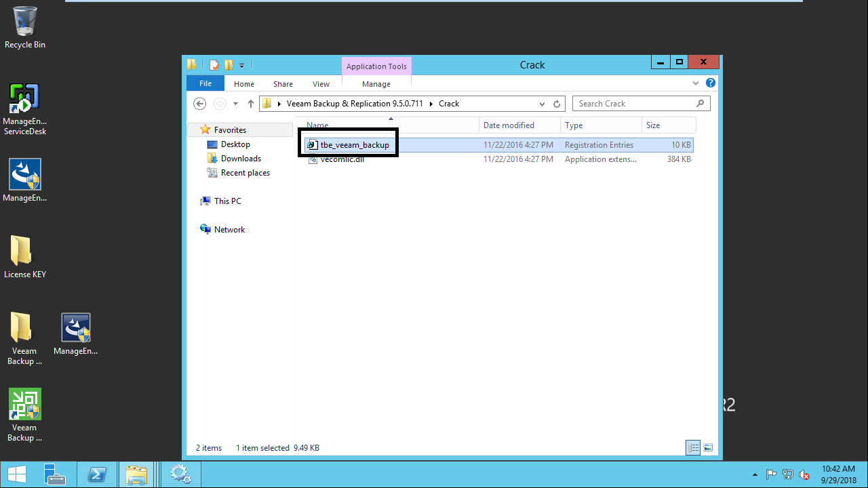Open PowerShell from the taskbar
This screenshot has height=488, width=868.
[97, 474]
